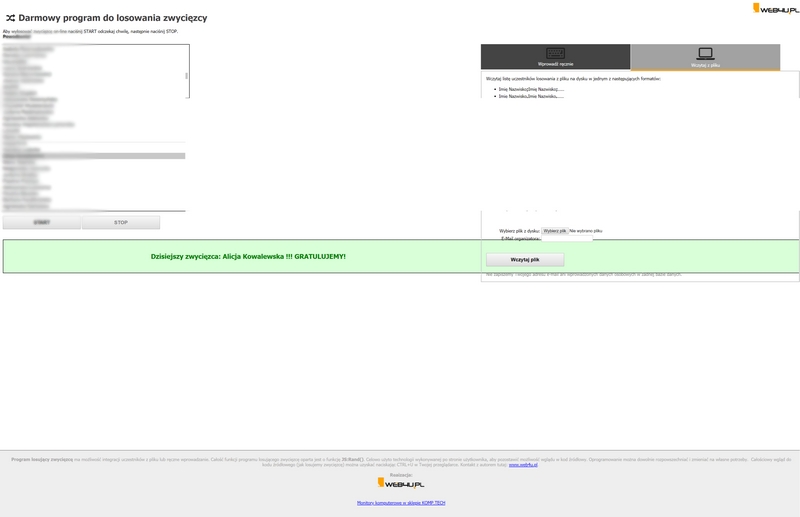Click the 'Wybierz plik' file chooser button

(x=554, y=231)
